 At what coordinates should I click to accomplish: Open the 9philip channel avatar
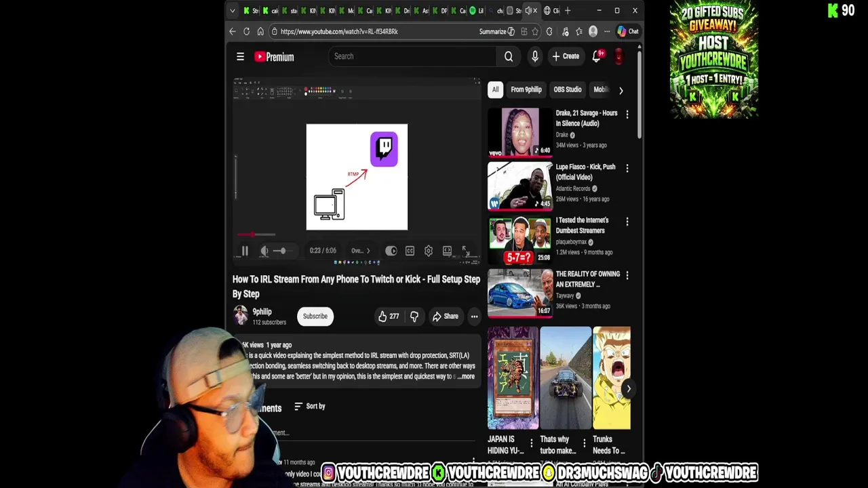point(241,315)
